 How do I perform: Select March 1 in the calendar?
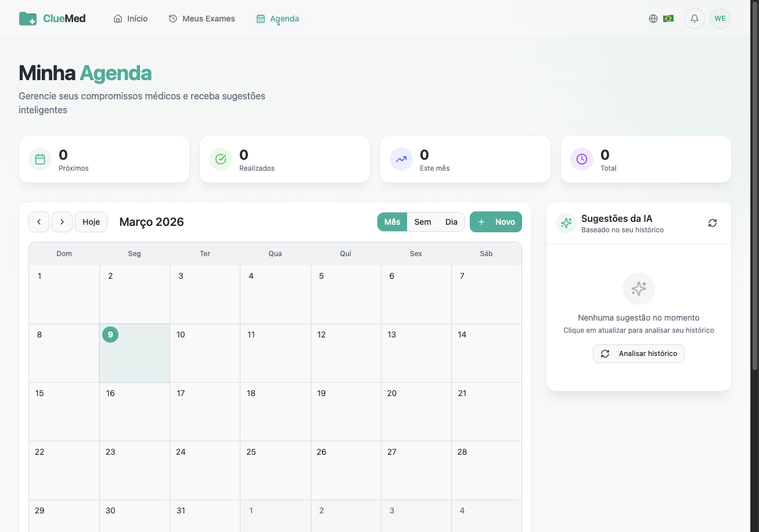tap(64, 294)
